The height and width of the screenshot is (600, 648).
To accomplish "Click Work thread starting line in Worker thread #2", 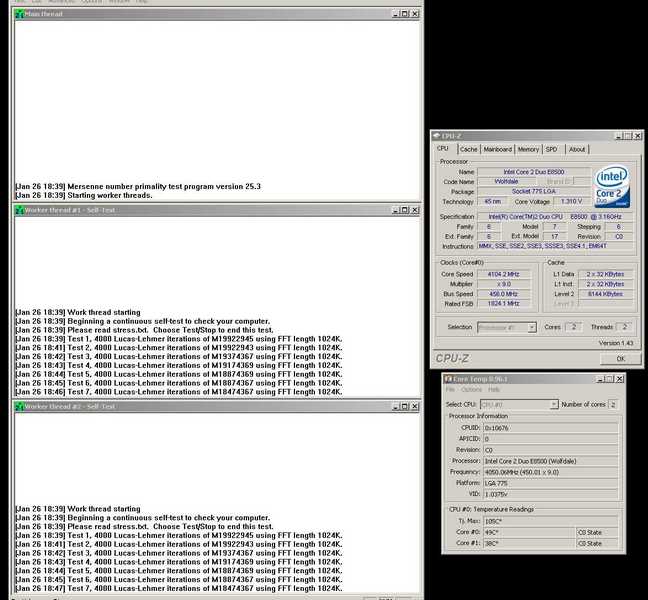I will point(78,509).
